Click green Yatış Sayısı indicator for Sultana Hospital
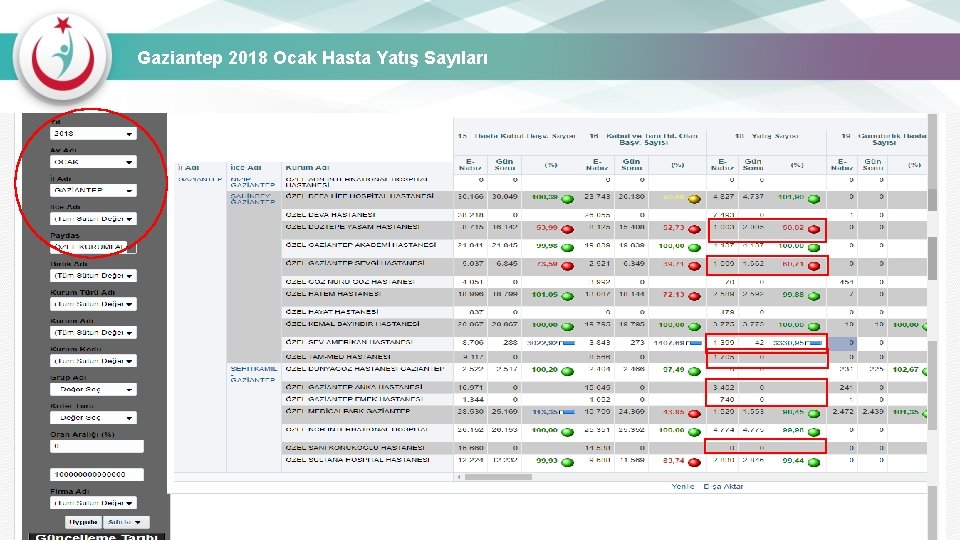The image size is (960, 540). [814, 462]
